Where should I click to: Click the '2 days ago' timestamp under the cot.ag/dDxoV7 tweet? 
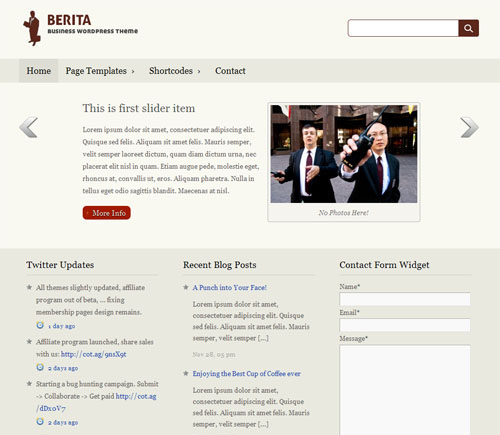pyautogui.click(x=63, y=422)
